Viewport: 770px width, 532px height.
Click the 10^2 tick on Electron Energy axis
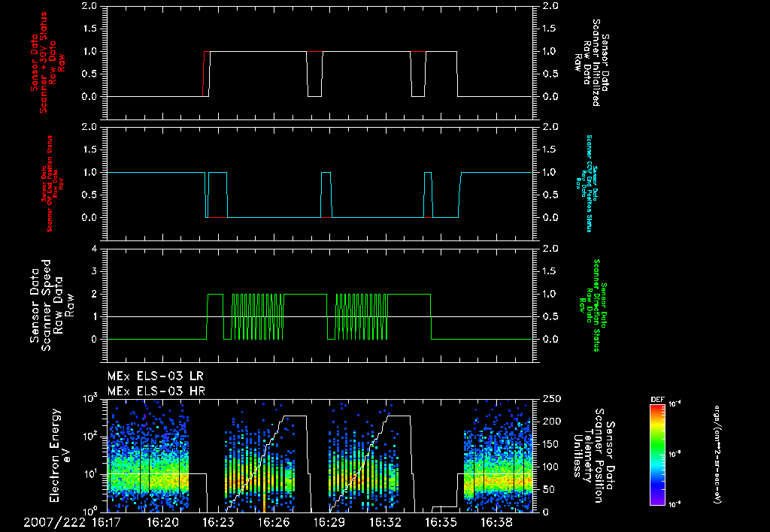[90, 436]
